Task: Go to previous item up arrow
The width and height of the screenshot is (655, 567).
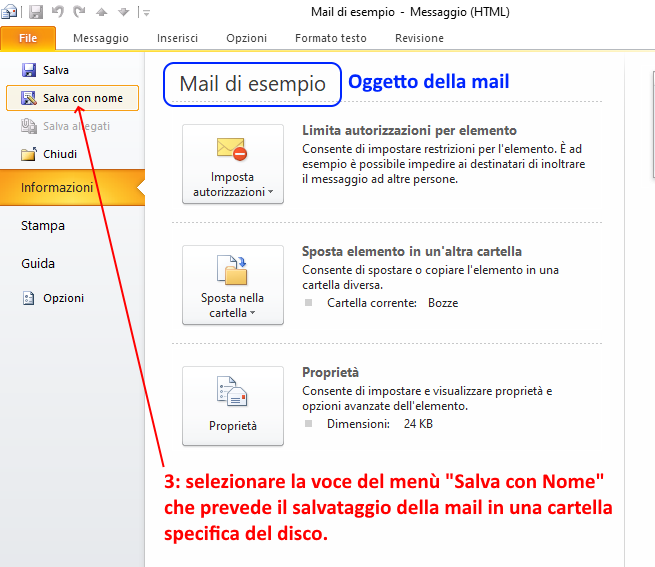Action: [102, 12]
